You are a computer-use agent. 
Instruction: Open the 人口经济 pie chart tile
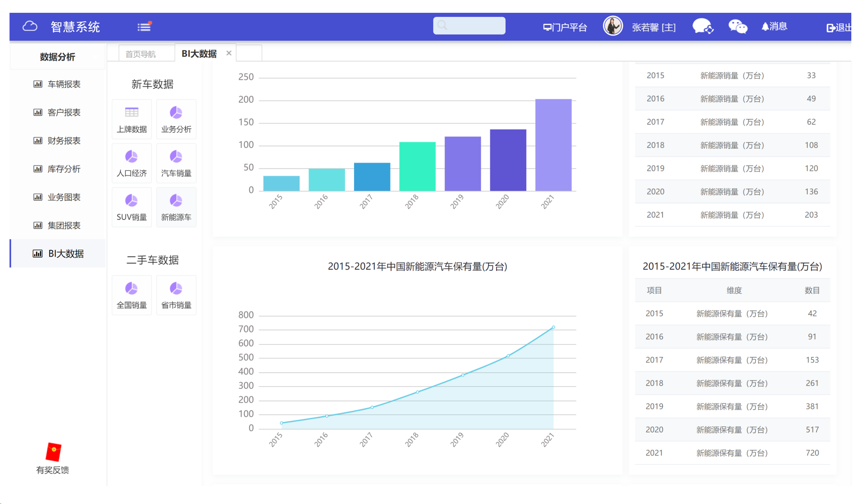(x=131, y=163)
